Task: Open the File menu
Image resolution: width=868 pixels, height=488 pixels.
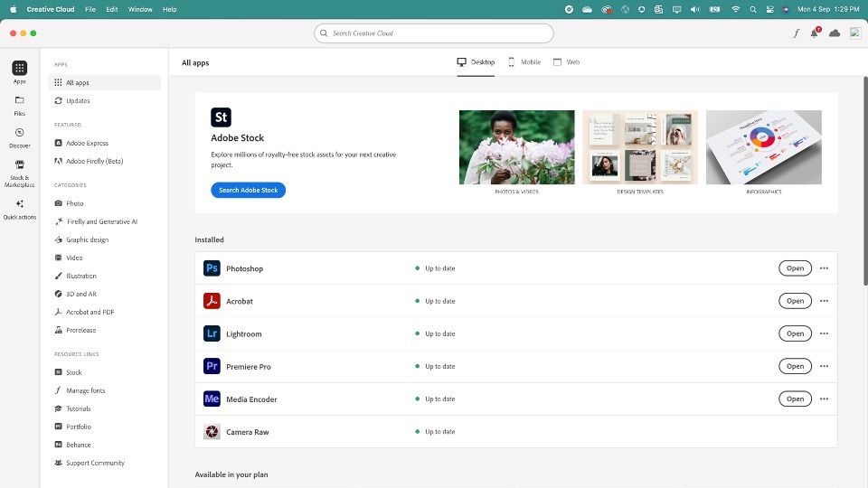Action: click(90, 9)
